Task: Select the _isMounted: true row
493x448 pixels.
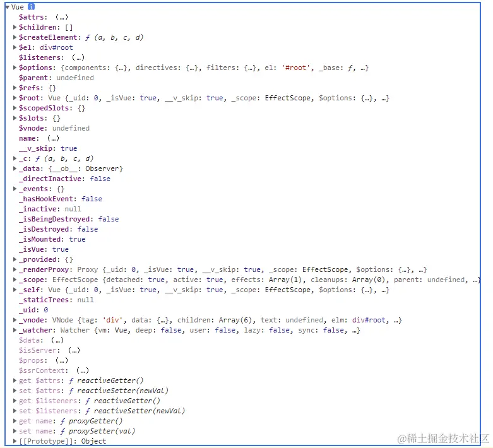Action: click(x=52, y=239)
